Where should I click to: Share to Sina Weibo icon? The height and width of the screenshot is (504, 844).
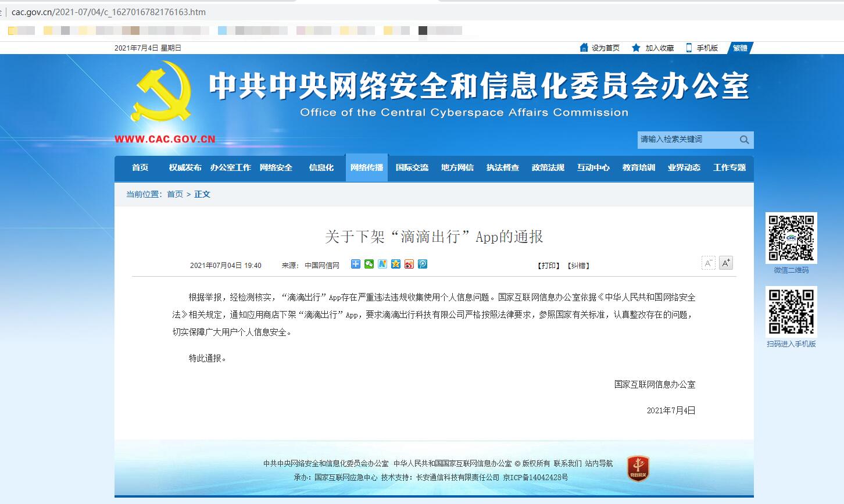(x=409, y=264)
